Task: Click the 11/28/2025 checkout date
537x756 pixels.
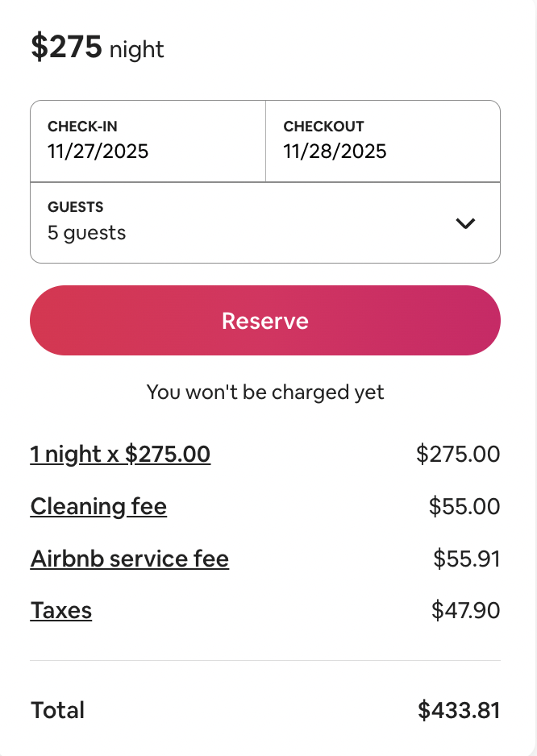Action: click(335, 152)
